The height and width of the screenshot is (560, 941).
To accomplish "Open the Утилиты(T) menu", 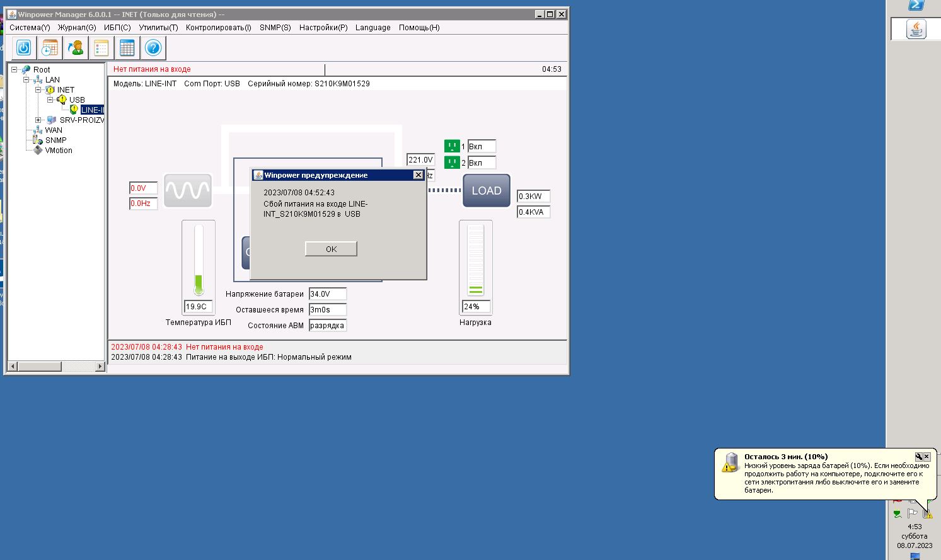I will click(158, 28).
